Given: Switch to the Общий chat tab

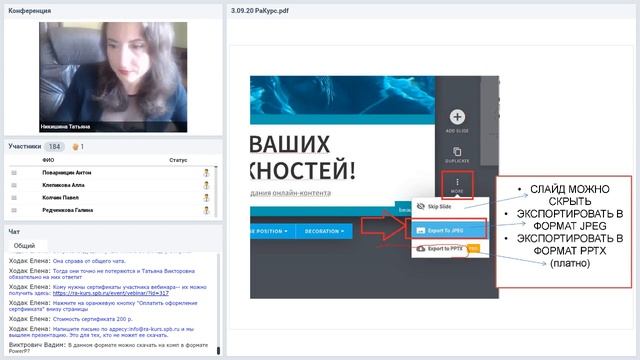Looking at the screenshot, I should [24, 246].
